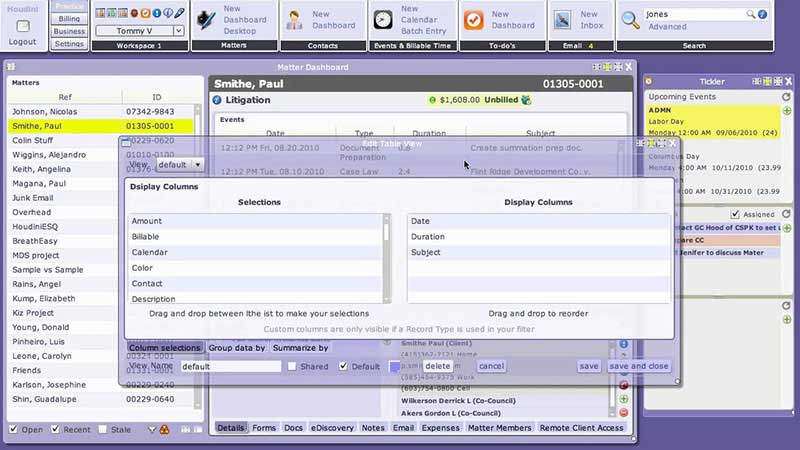Click the cancel button
The width and height of the screenshot is (800, 450).
pos(491,366)
